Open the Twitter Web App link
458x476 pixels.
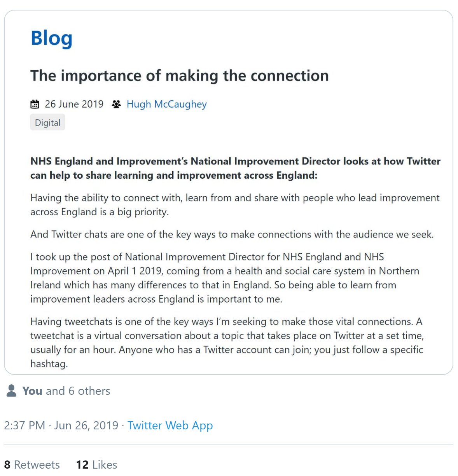(x=170, y=425)
